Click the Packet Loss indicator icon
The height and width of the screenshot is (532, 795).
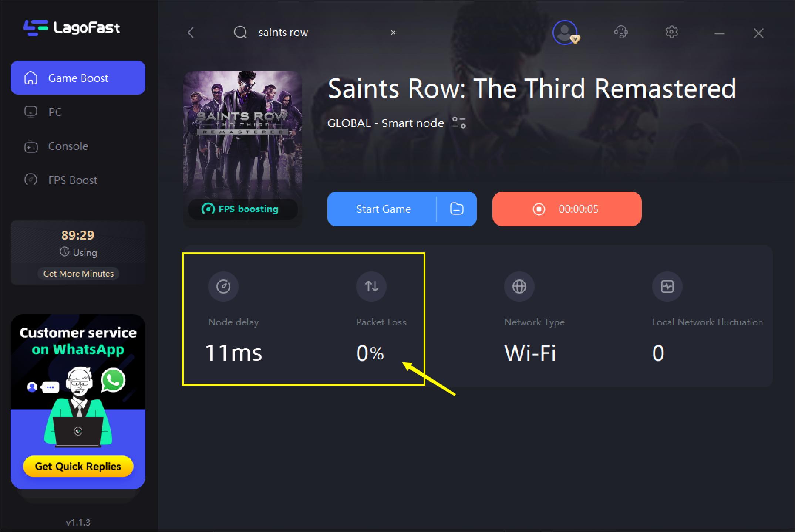(371, 285)
